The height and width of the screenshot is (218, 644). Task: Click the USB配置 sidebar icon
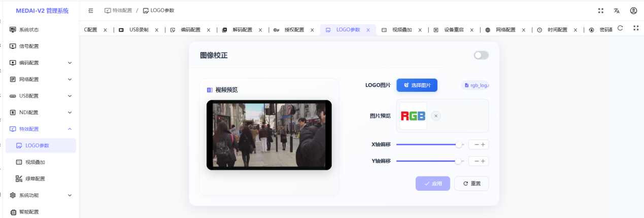(13, 96)
